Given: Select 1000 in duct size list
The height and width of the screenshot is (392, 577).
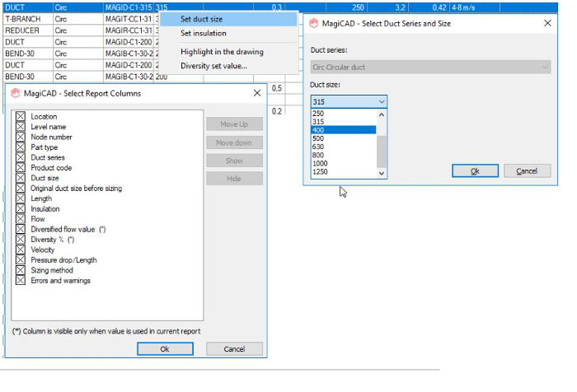Looking at the screenshot, I should coord(344,163).
